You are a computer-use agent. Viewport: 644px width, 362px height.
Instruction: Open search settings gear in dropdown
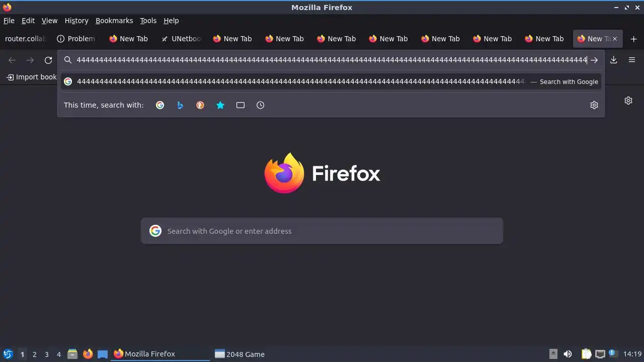point(594,105)
